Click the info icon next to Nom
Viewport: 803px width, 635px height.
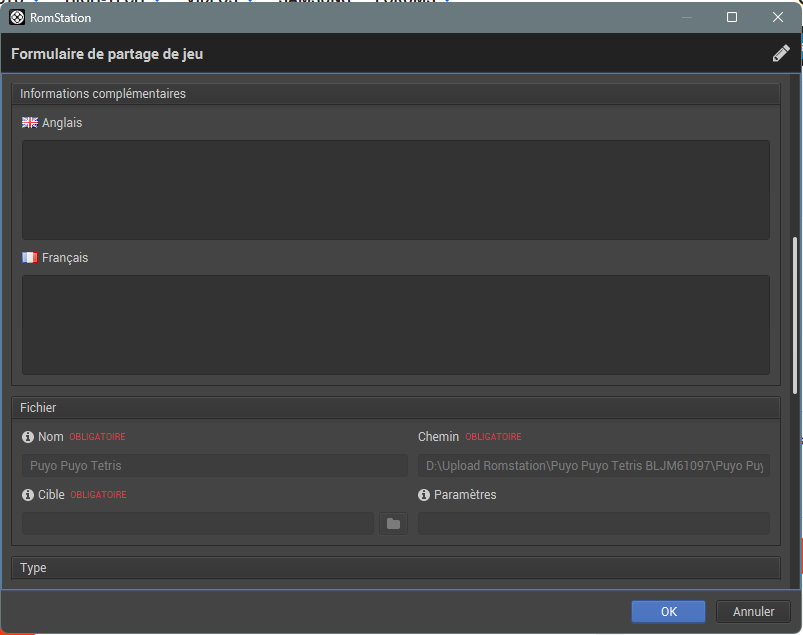(28, 437)
